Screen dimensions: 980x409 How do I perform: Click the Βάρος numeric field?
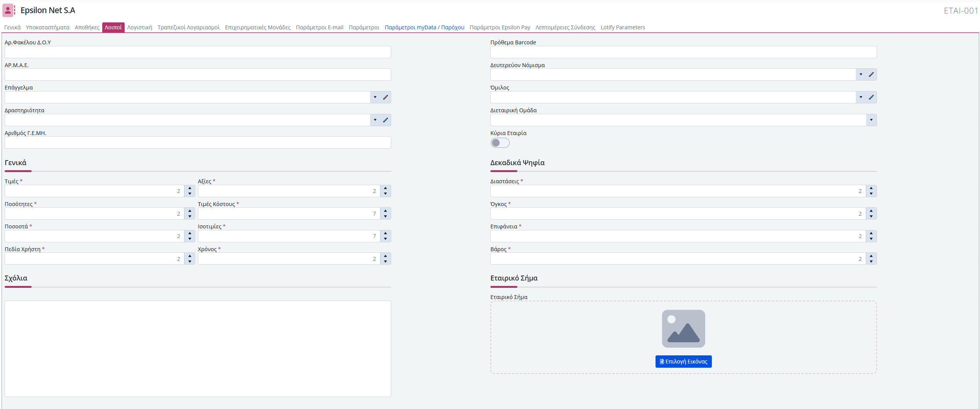pos(678,259)
